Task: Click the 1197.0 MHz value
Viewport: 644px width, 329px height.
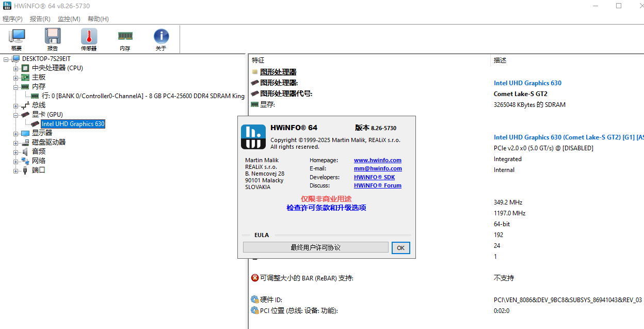Action: point(509,213)
